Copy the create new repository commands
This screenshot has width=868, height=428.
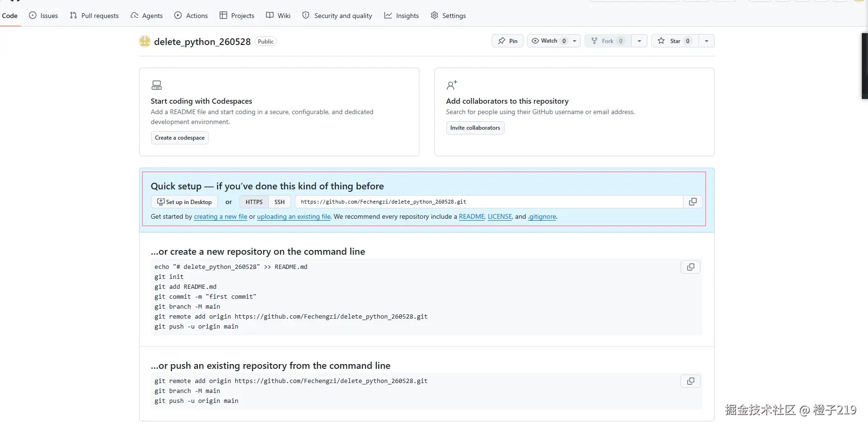pyautogui.click(x=691, y=267)
